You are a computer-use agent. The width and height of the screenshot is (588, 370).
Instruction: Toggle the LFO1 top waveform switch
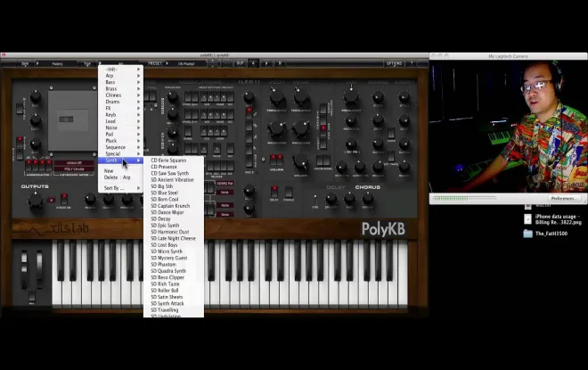click(249, 113)
